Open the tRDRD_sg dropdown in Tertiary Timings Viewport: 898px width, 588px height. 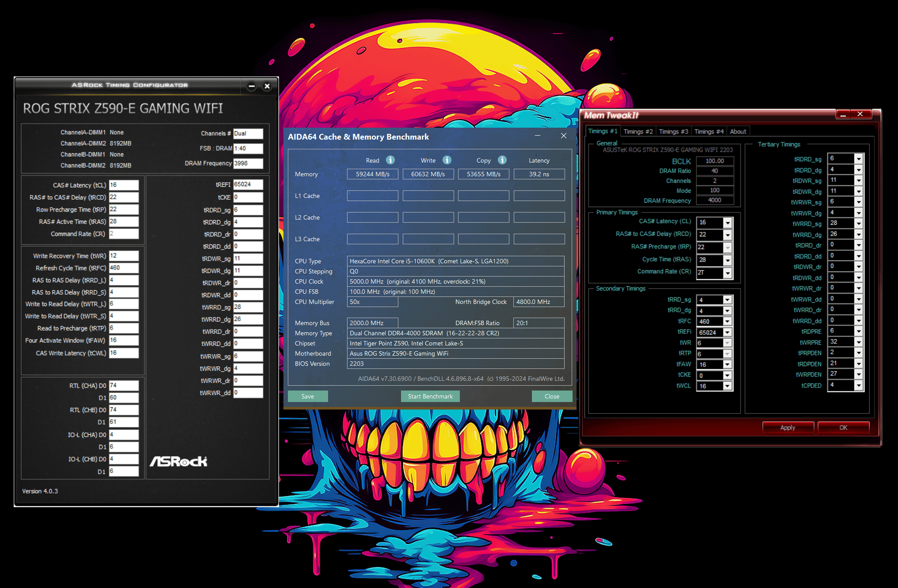(859, 159)
